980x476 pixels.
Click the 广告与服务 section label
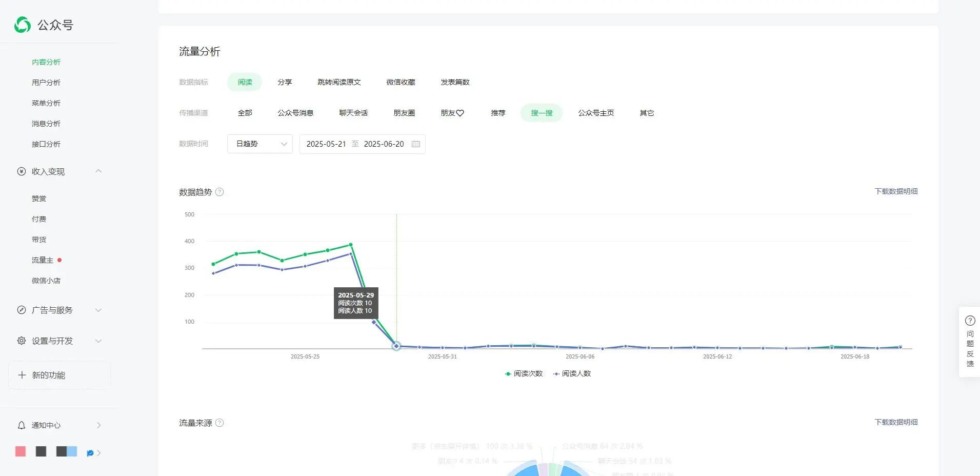tap(52, 310)
